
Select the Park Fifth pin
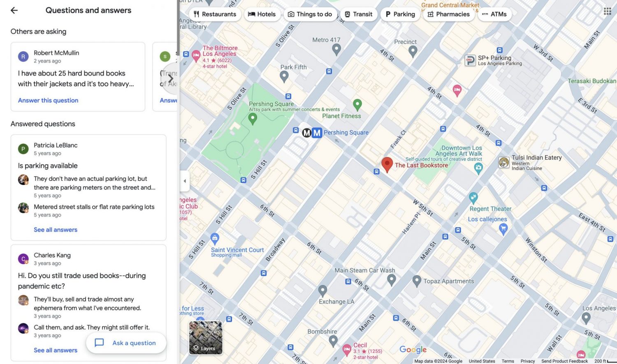coord(284,76)
